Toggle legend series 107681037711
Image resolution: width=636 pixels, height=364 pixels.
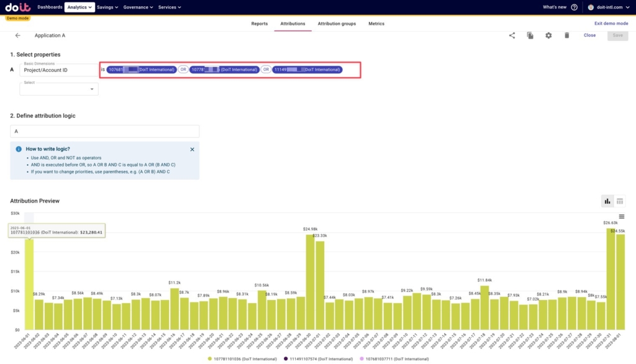point(394,359)
